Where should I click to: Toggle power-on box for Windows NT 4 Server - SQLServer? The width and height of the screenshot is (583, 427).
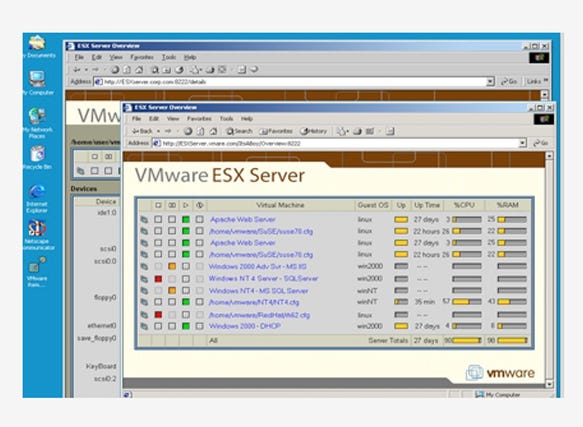(186, 279)
